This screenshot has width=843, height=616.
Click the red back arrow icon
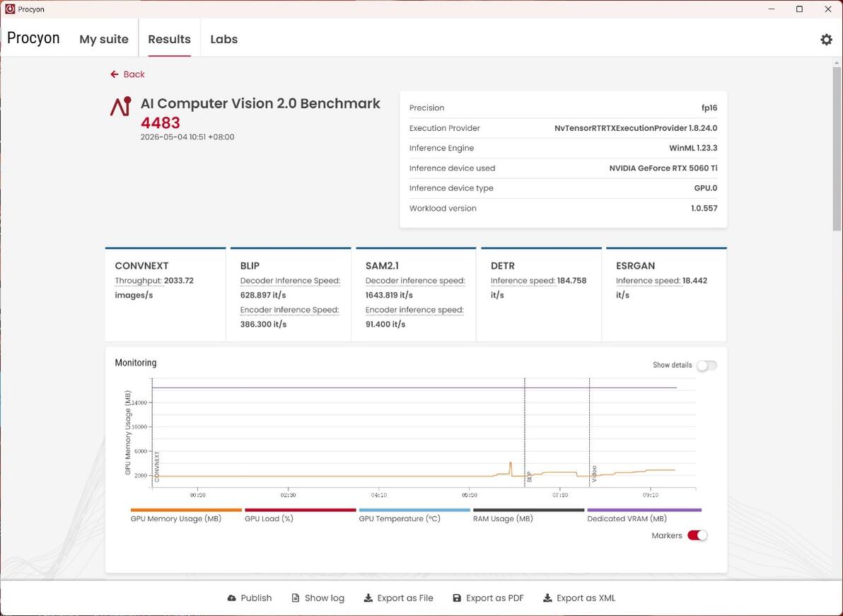pyautogui.click(x=114, y=74)
